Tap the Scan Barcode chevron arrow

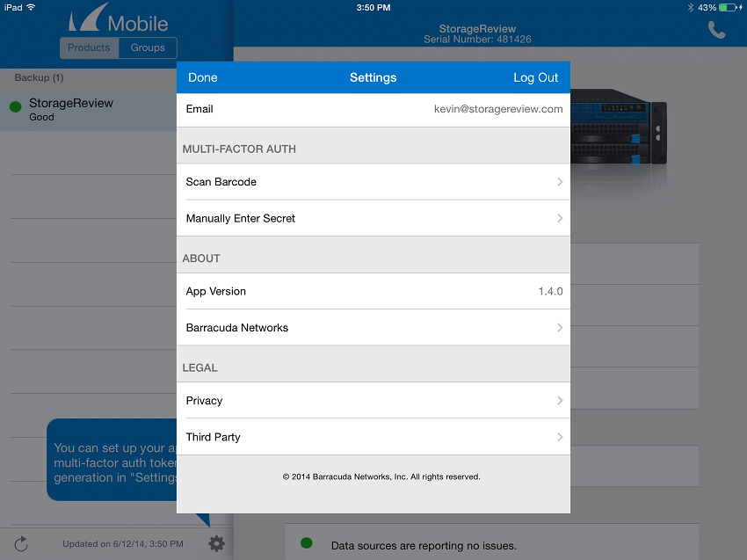[x=560, y=182]
